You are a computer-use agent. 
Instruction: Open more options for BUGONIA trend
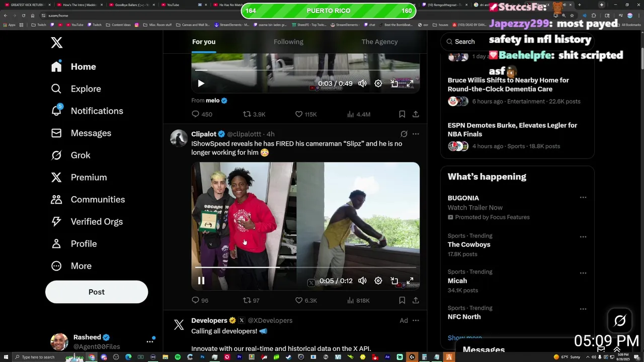point(583,198)
